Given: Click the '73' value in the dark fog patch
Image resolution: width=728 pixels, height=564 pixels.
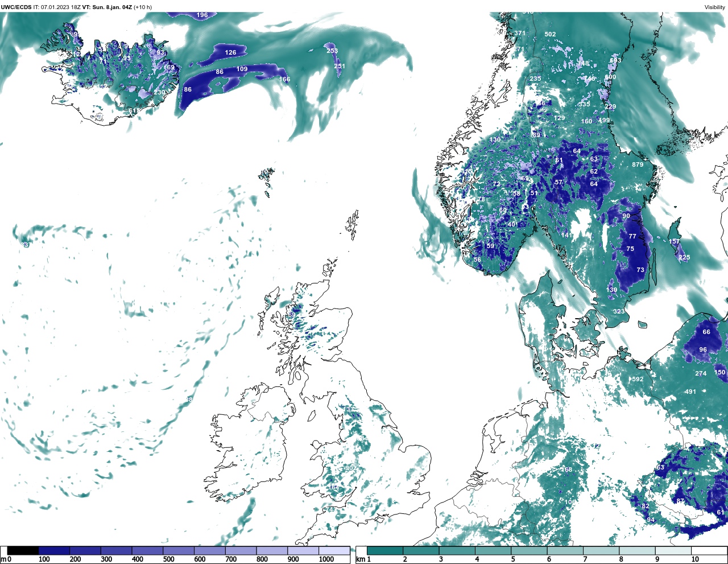Looking at the screenshot, I should 640,270.
